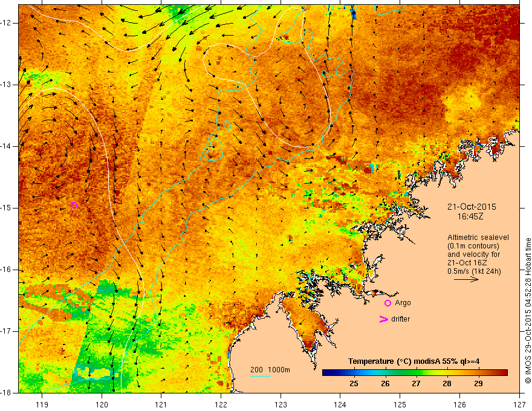The height and width of the screenshot is (411, 532).
Task: Click the -13 latitude axis label
Action: (7, 85)
